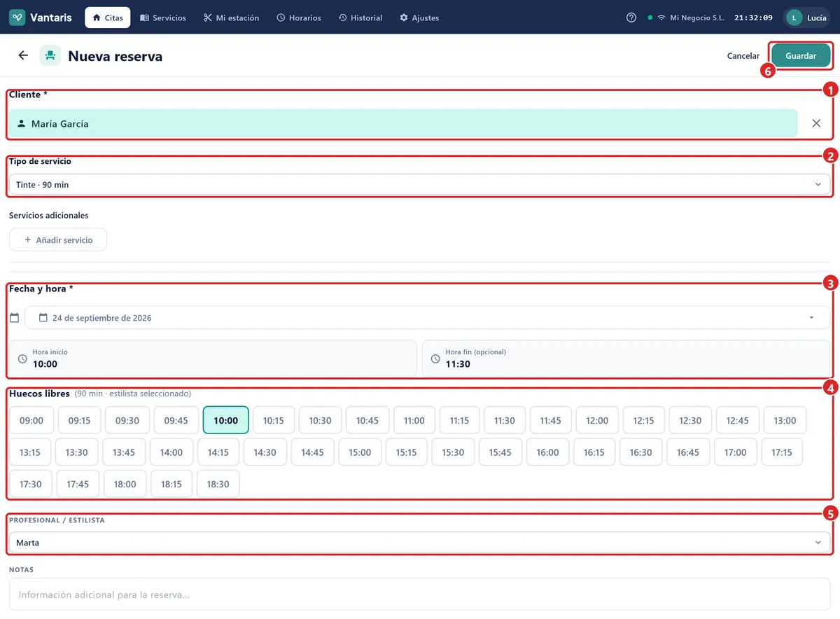The width and height of the screenshot is (840, 619).
Task: Open Lucía user avatar menu
Action: click(807, 18)
